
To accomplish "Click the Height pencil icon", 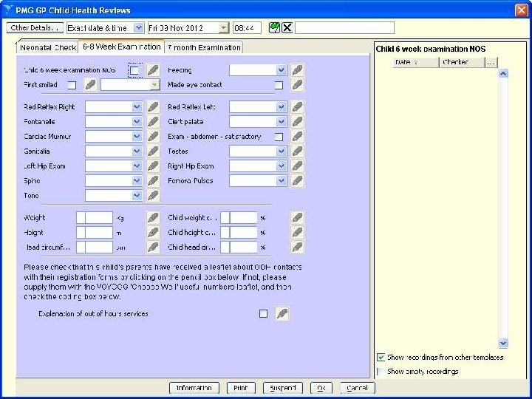I will (x=153, y=233).
